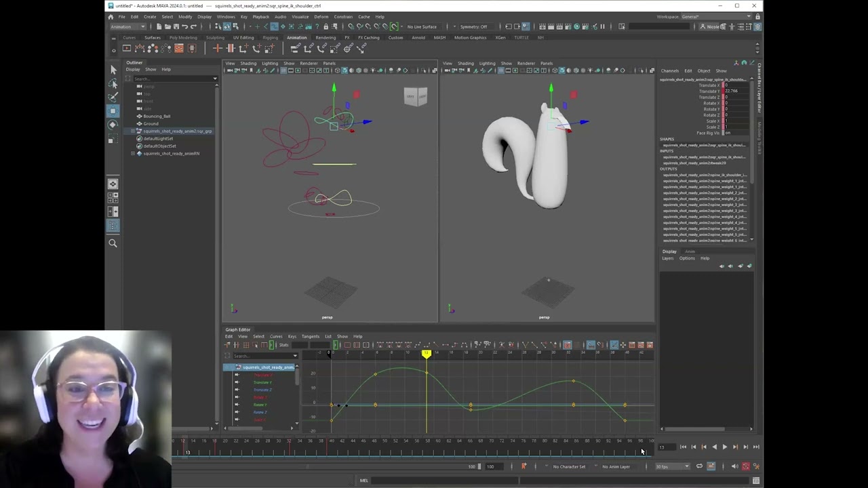Image resolution: width=868 pixels, height=488 pixels.
Task: Click the Parent constraint shelf icon
Action: pyautogui.click(x=296, y=48)
